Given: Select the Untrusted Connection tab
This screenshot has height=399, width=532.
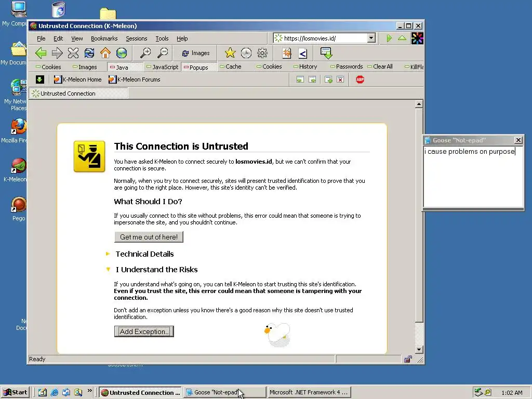Looking at the screenshot, I should tap(78, 94).
